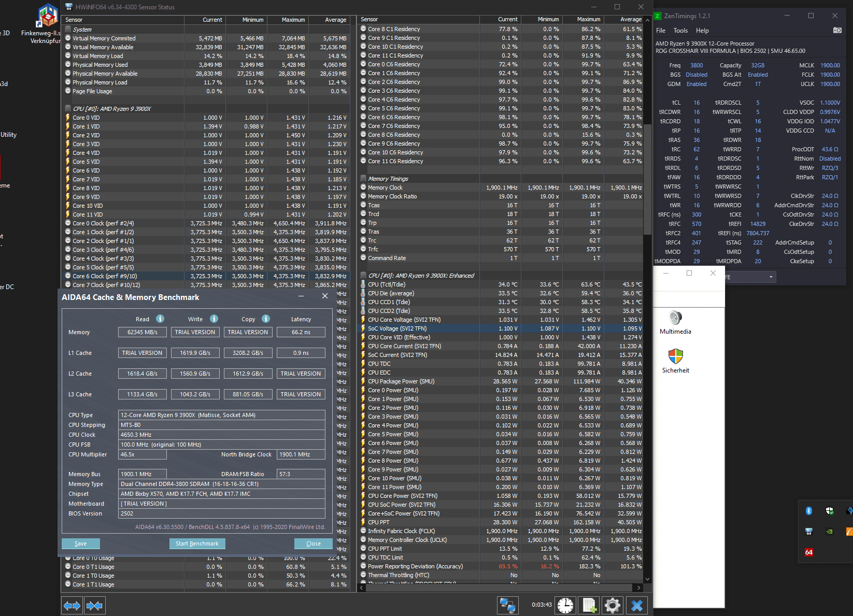The width and height of the screenshot is (853, 616).
Task: Take ZenTimings screenshot with camera icon
Action: coord(837,31)
